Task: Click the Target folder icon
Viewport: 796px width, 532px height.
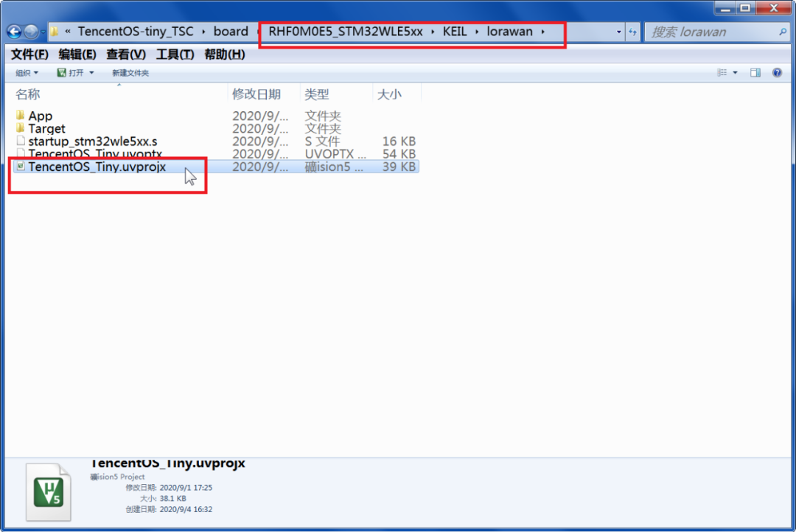Action: coord(21,128)
